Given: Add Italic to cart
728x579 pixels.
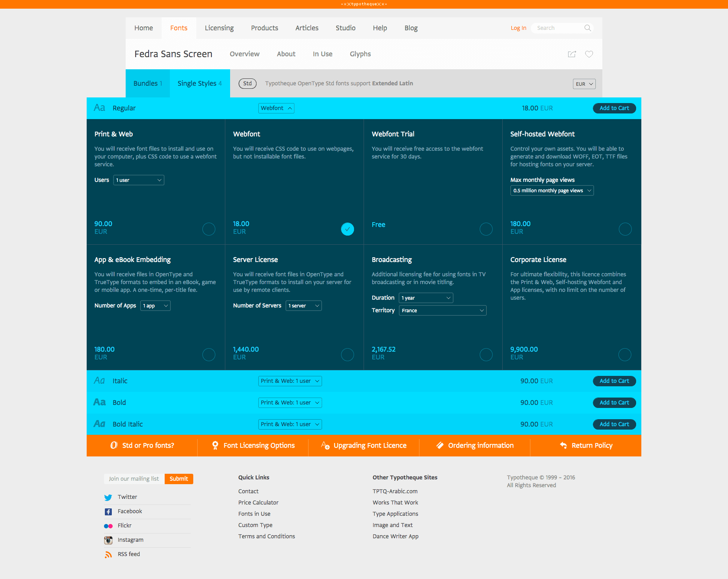Looking at the screenshot, I should 614,381.
